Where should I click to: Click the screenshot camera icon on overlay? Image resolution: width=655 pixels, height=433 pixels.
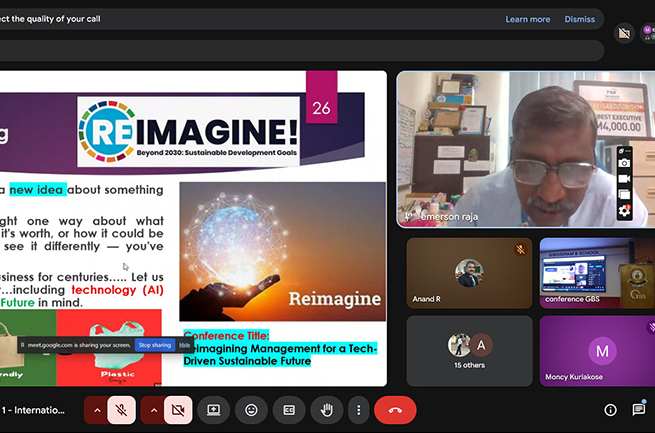pos(624,163)
